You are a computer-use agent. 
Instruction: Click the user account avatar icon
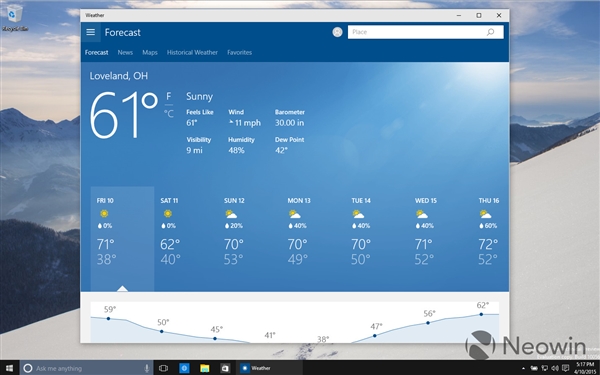point(337,32)
